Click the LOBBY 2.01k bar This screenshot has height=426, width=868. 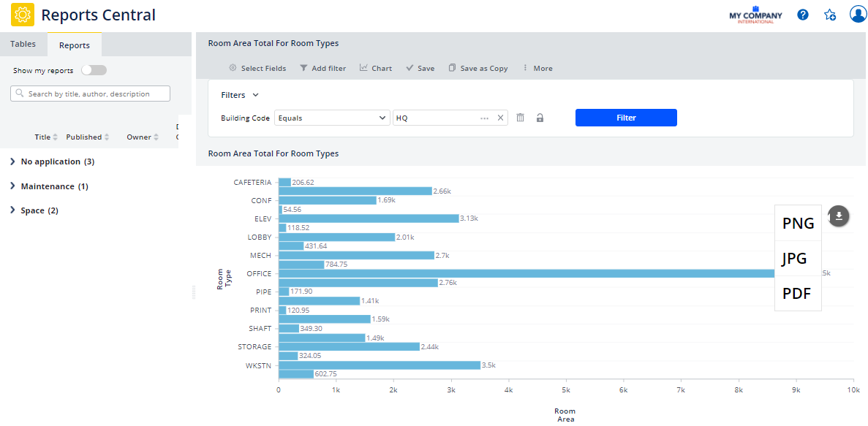[336, 237]
